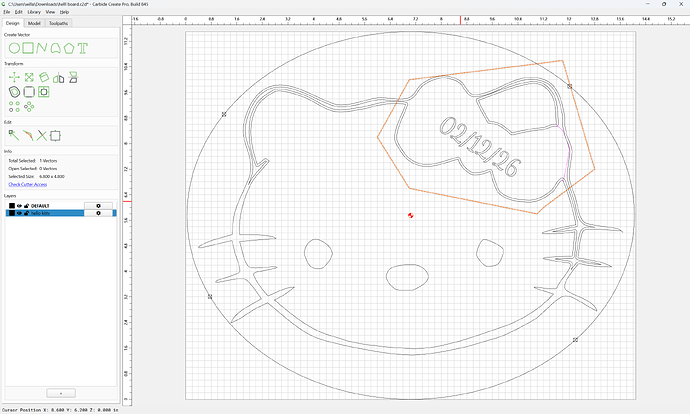
Task: Open settings for DEFAULT layer
Action: [98, 205]
